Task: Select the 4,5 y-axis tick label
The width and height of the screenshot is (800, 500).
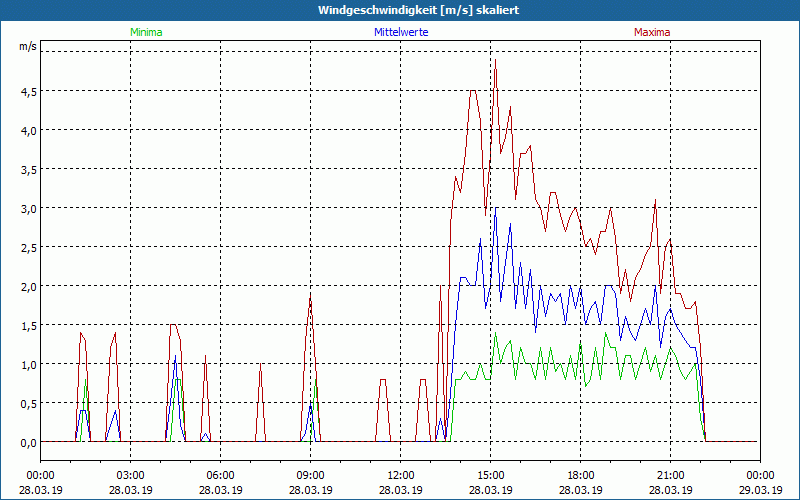Action: [29, 91]
